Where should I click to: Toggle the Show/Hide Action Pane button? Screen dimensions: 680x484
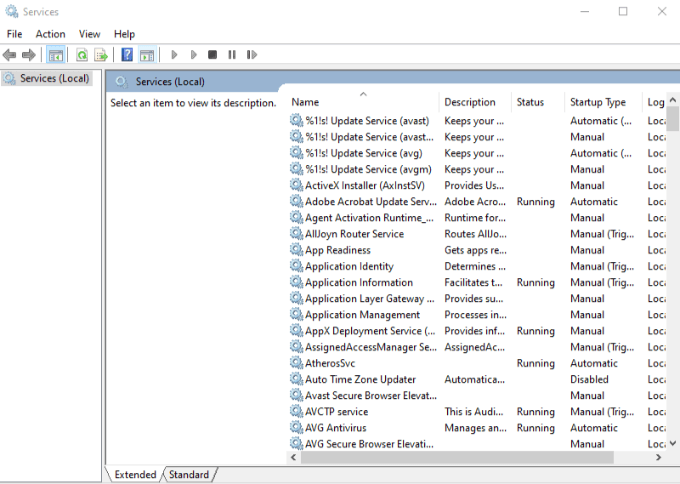tap(147, 55)
